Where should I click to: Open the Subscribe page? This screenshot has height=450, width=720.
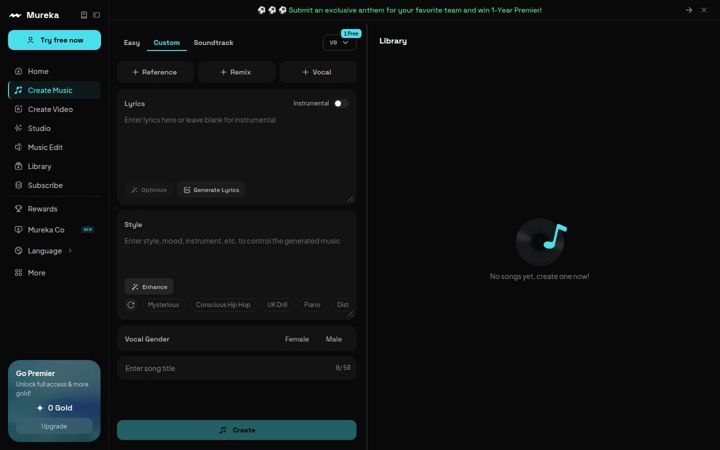54,185
